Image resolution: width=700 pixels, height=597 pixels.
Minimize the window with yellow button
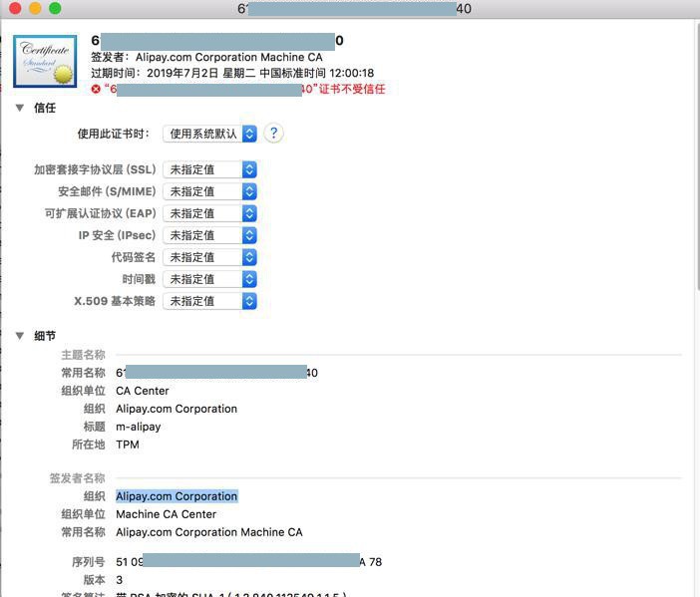[x=35, y=8]
